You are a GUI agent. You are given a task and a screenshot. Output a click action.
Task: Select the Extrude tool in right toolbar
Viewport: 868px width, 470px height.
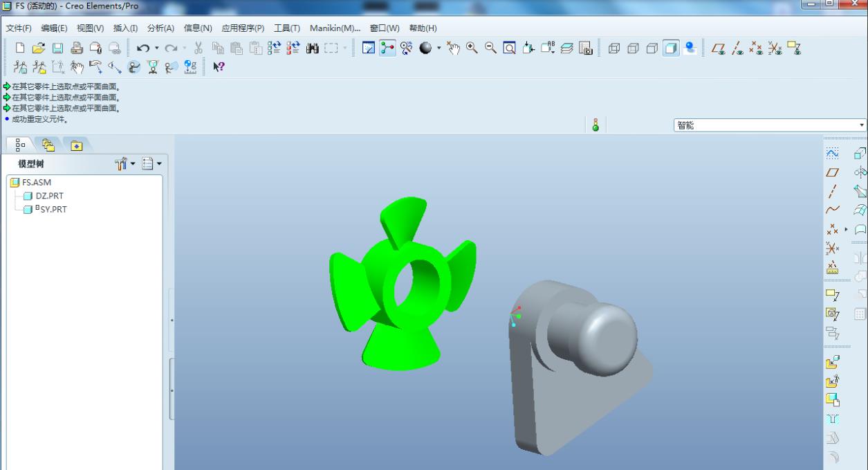point(860,152)
